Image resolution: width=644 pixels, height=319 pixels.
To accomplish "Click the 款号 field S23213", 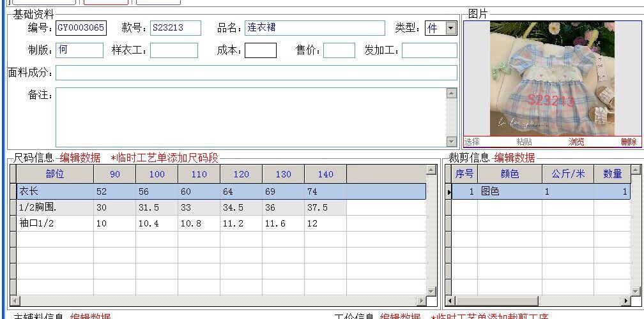I will [175, 28].
